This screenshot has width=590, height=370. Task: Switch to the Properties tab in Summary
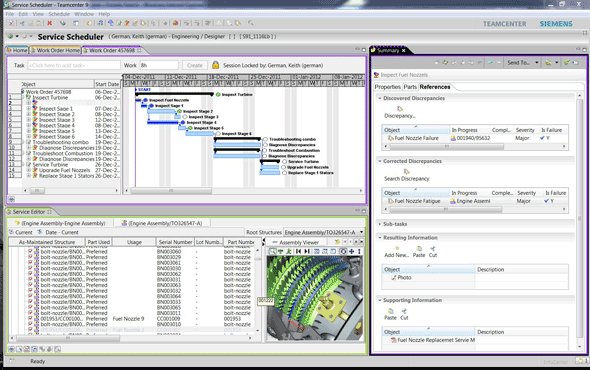click(388, 87)
